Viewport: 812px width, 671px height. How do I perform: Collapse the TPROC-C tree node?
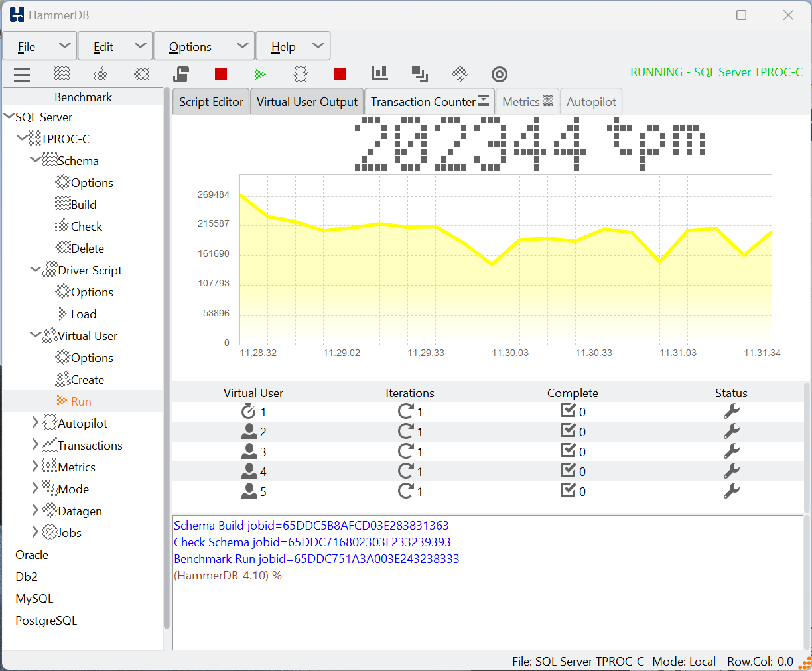[x=22, y=139]
